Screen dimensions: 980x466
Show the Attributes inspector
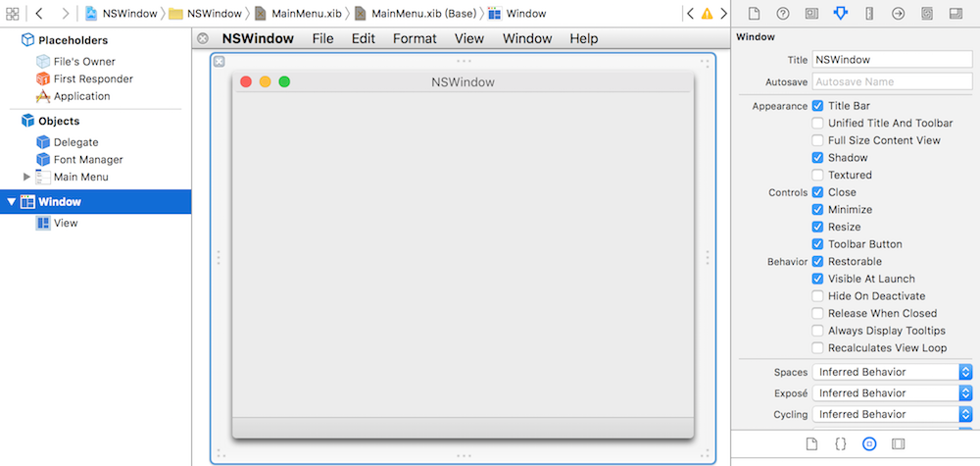click(841, 13)
